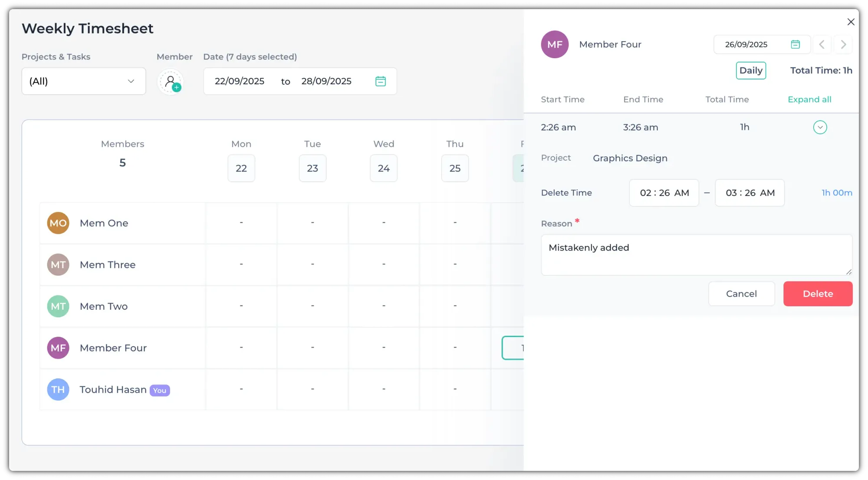Toggle the Daily view button

point(751,70)
